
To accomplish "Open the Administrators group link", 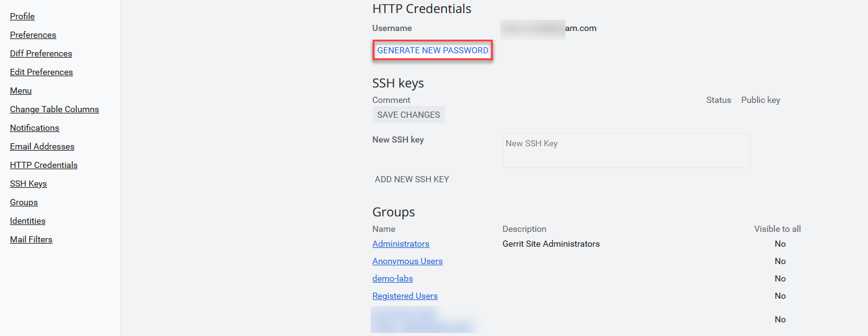I will point(401,244).
